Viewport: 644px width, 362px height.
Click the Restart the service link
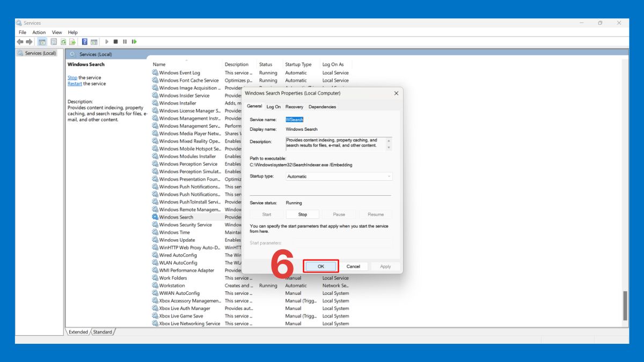(x=75, y=84)
